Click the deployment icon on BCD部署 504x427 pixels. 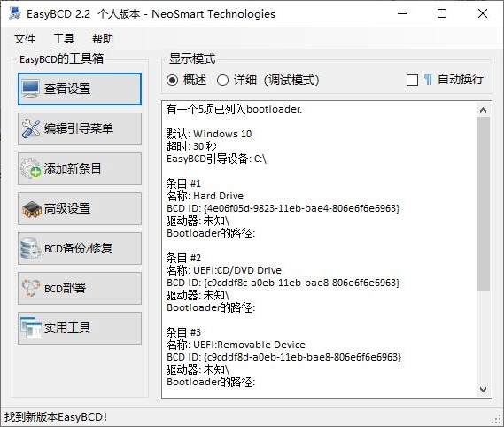[31, 288]
